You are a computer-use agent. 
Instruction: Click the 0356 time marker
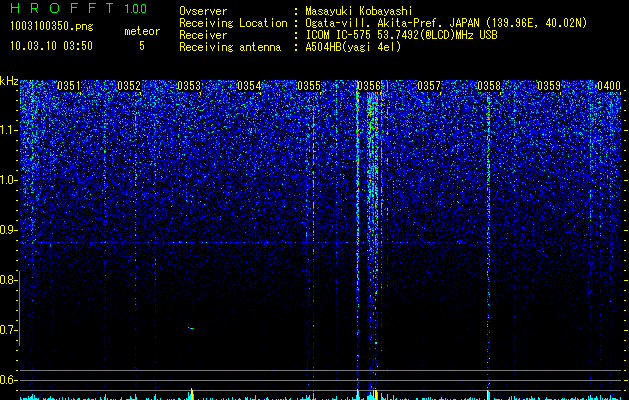369,86
